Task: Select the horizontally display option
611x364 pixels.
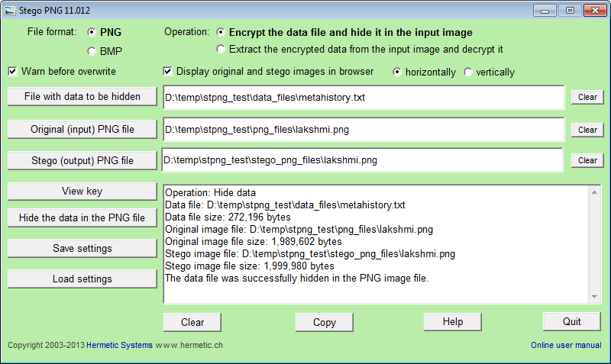Action: pos(396,72)
